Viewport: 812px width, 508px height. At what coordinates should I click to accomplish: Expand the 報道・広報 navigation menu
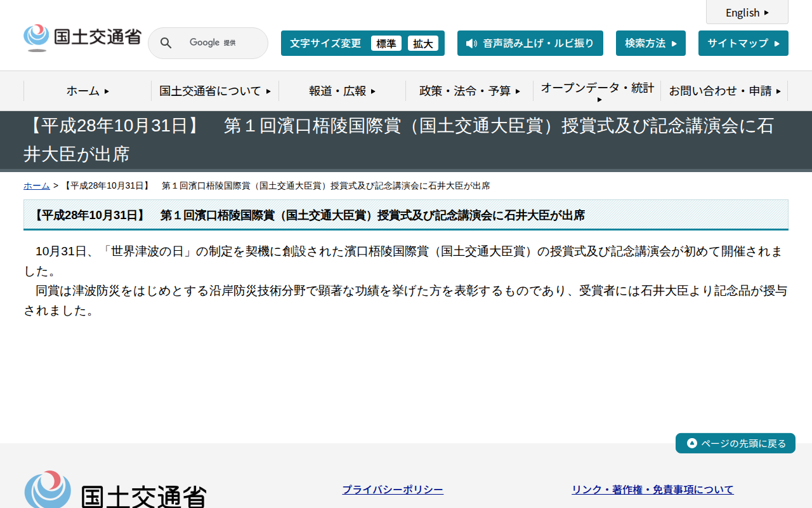click(x=341, y=91)
